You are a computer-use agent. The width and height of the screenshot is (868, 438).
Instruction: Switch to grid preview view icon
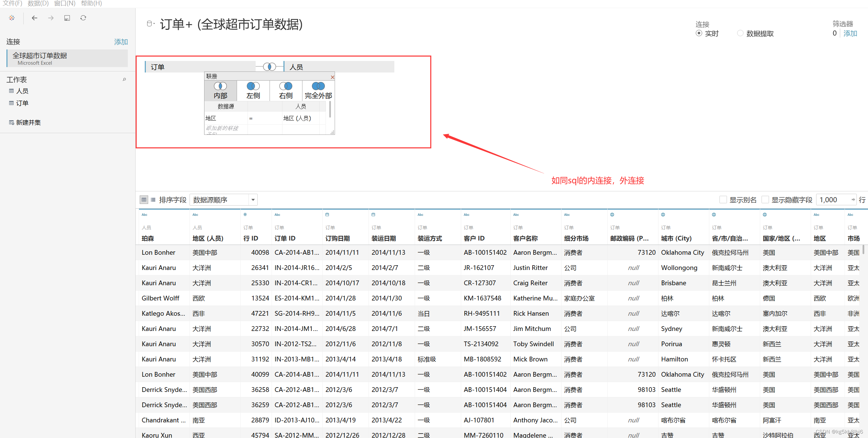144,200
